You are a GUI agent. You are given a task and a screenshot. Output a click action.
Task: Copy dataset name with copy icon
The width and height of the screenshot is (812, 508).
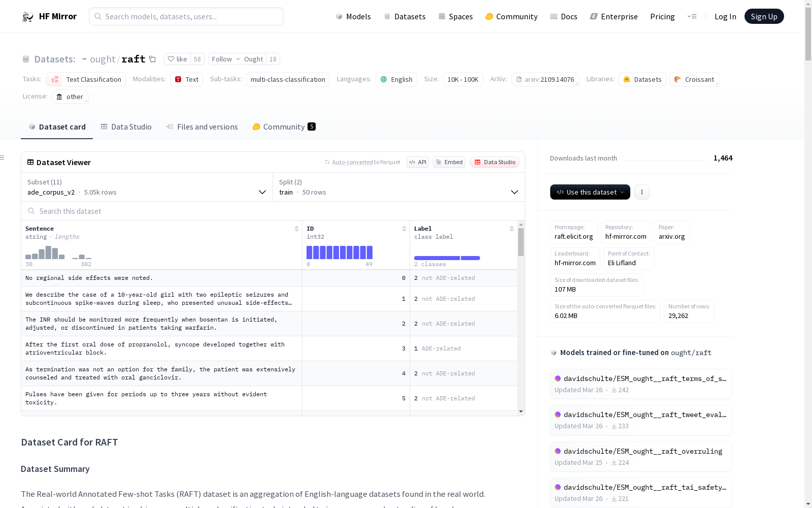pos(152,59)
